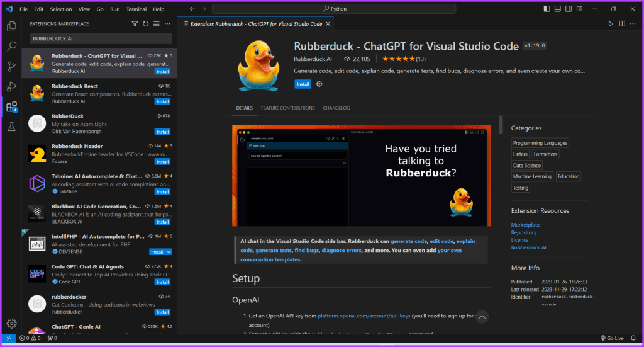Open editor More Actions ellipsis menu
This screenshot has height=347, width=644.
633,24
